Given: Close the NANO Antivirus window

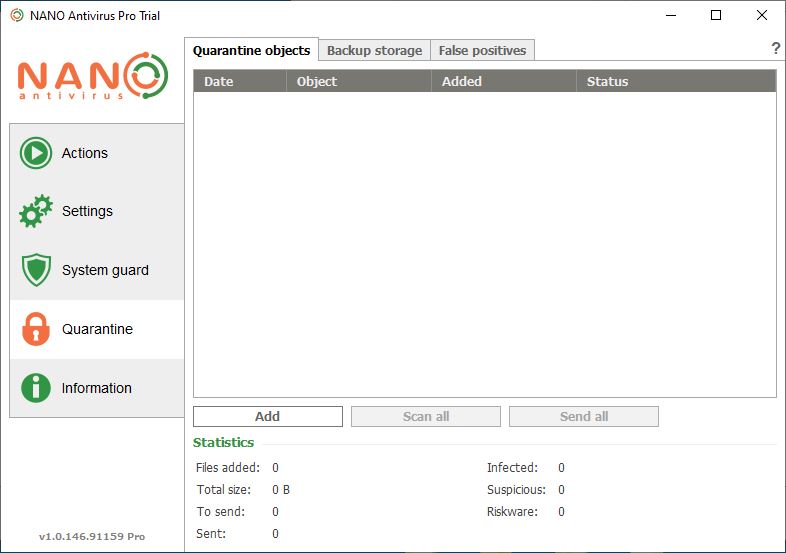Looking at the screenshot, I should [x=762, y=16].
